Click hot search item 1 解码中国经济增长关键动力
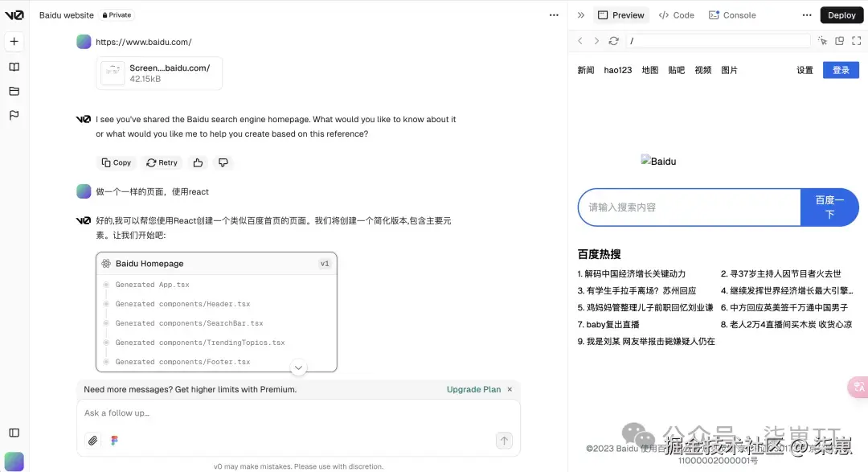Image resolution: width=868 pixels, height=472 pixels. (632, 273)
